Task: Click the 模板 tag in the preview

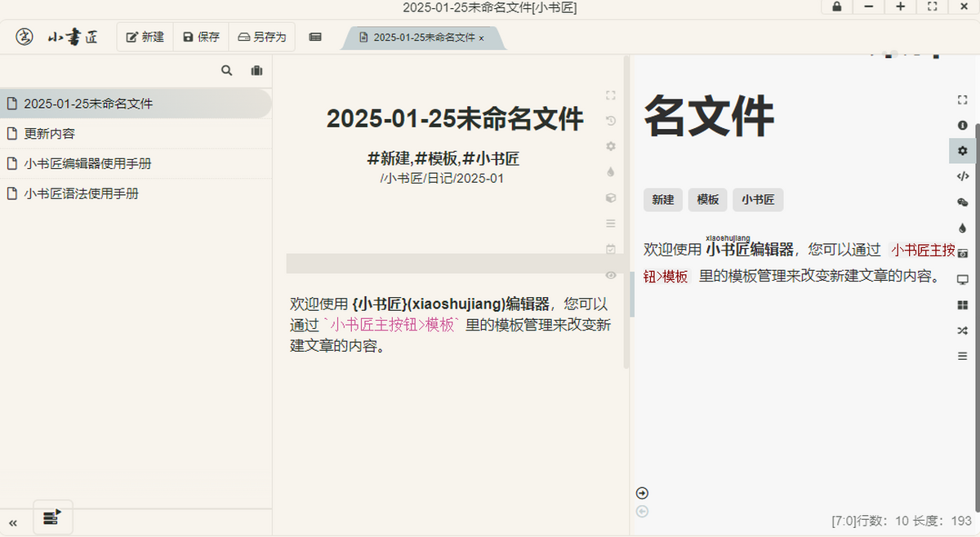Action: coord(708,200)
